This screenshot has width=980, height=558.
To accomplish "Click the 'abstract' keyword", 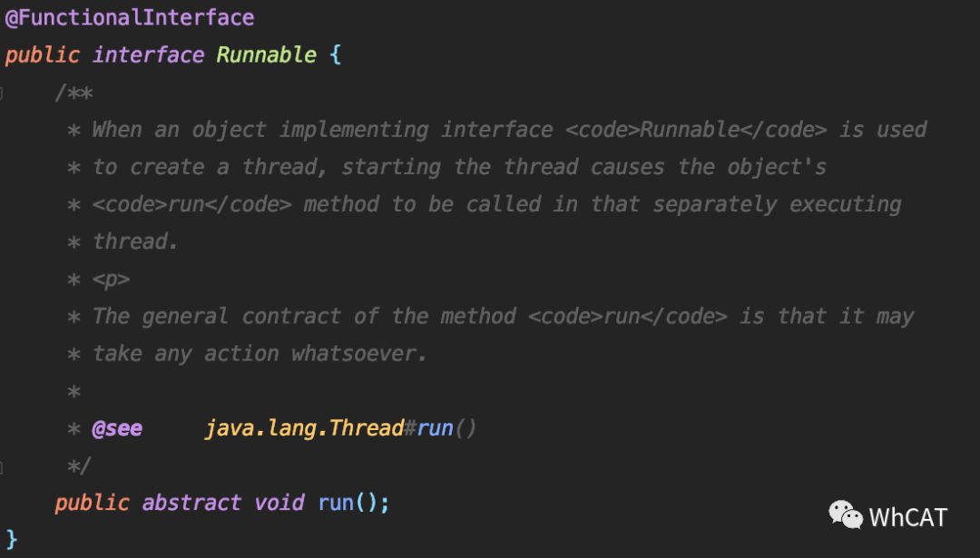I will tap(191, 503).
